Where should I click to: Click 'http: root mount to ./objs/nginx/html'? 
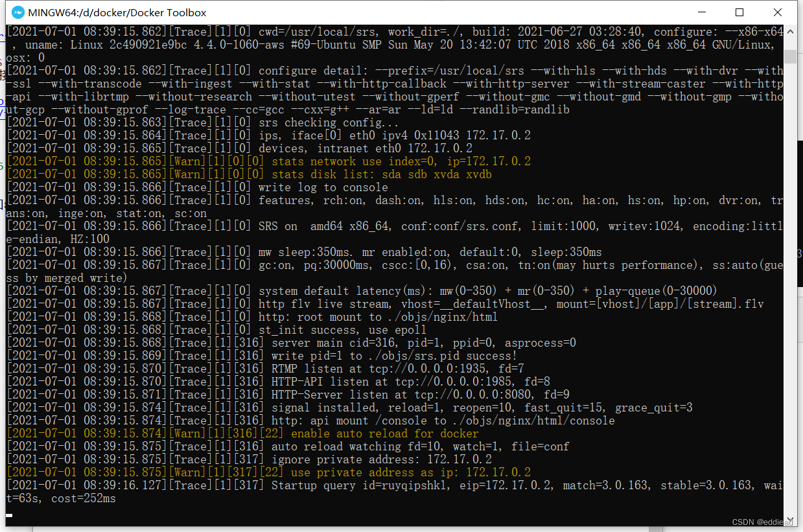coord(252,317)
